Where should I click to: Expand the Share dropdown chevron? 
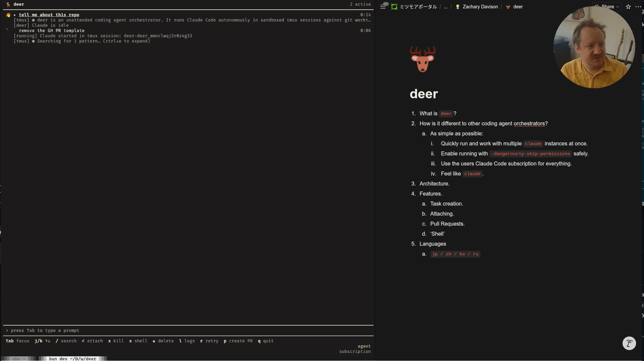617,7
